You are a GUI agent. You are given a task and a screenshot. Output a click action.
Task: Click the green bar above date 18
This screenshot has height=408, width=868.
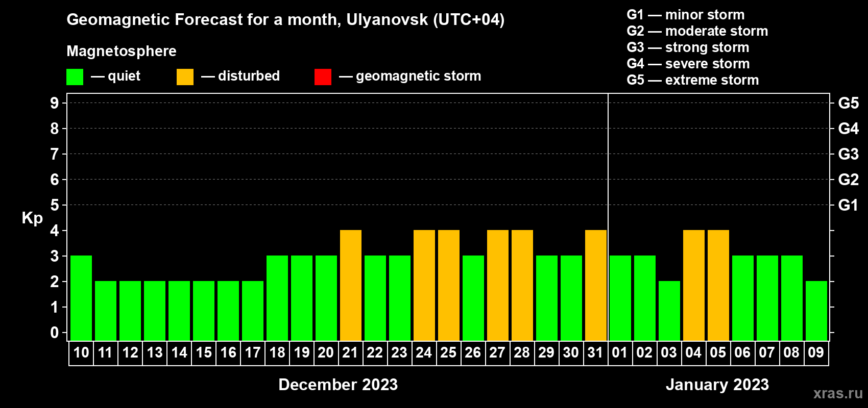point(277,298)
